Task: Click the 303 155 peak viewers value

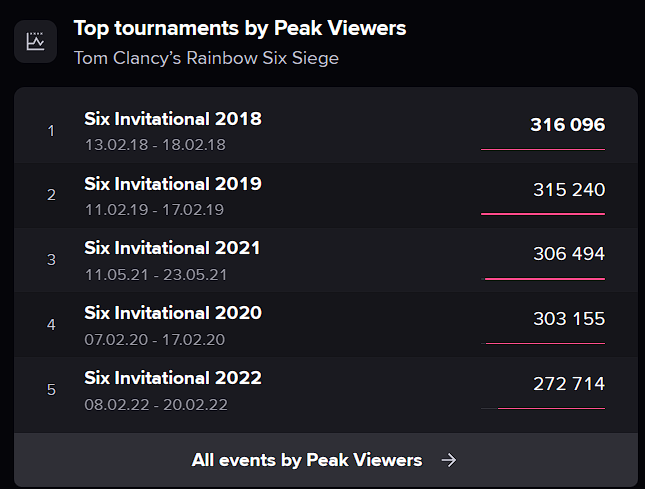Action: point(569,320)
